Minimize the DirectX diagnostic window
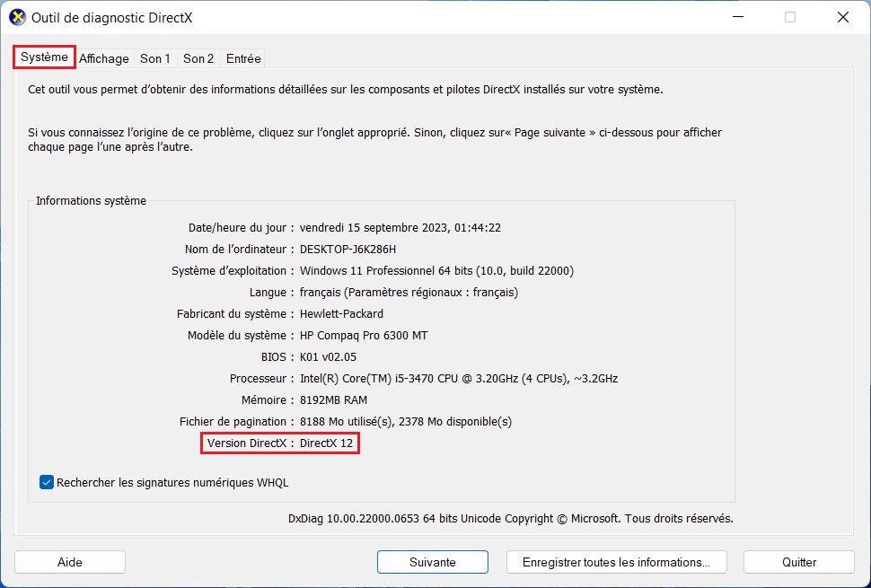Viewport: 871px width, 588px height. 738,17
